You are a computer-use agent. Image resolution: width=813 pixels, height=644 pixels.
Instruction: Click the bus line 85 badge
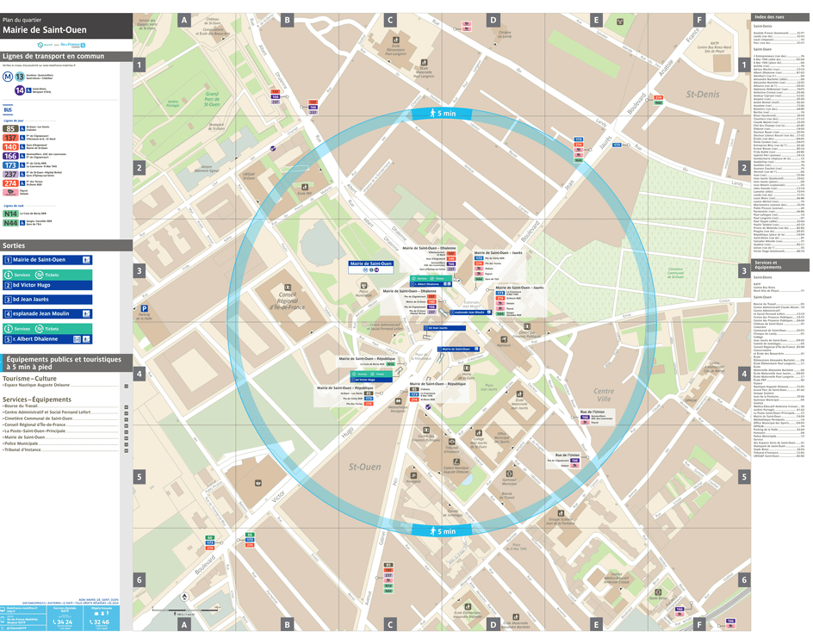[9, 129]
